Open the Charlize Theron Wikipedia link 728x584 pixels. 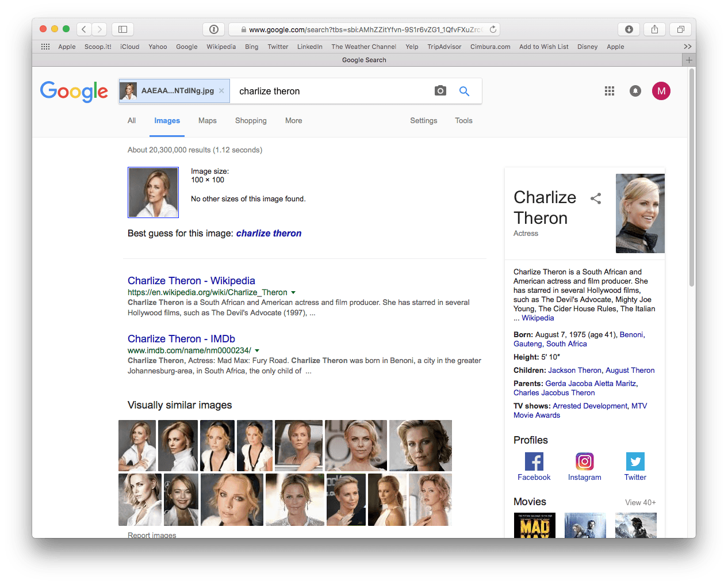[191, 280]
